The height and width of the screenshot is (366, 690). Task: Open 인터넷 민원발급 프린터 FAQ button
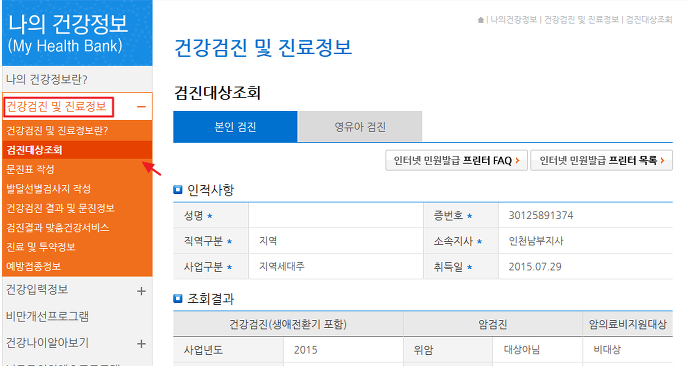pos(456,161)
